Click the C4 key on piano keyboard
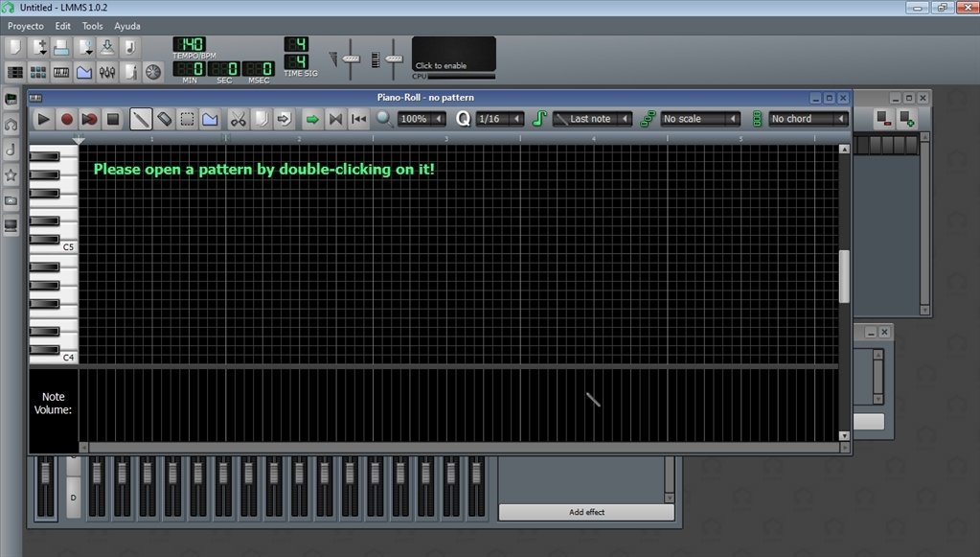This screenshot has height=557, width=980. pos(54,358)
